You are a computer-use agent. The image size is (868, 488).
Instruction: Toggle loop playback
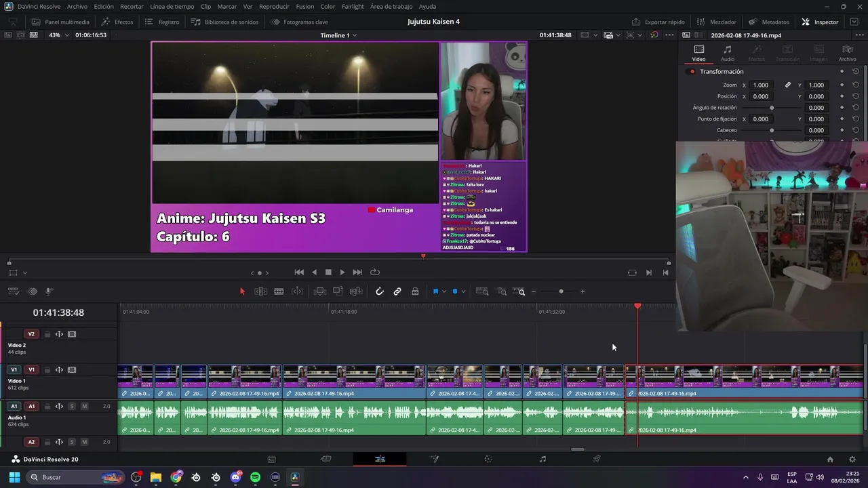(375, 272)
